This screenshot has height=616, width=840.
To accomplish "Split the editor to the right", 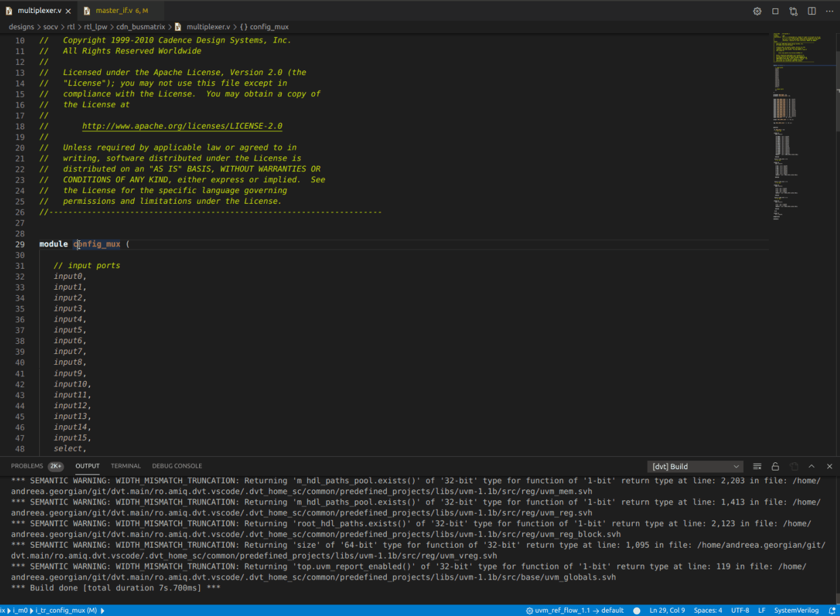I will (812, 11).
